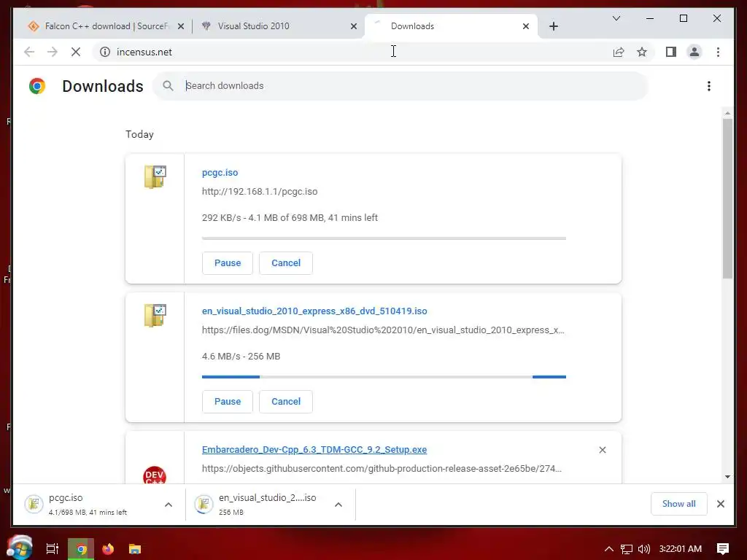747x560 pixels.
Task: Open notification action center icon
Action: [723, 549]
